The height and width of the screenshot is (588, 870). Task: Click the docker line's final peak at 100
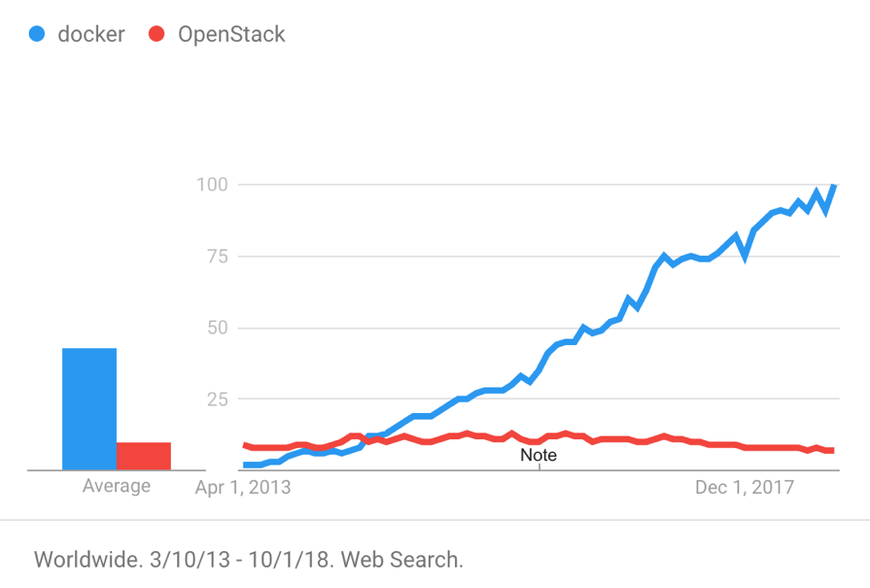[x=834, y=186]
